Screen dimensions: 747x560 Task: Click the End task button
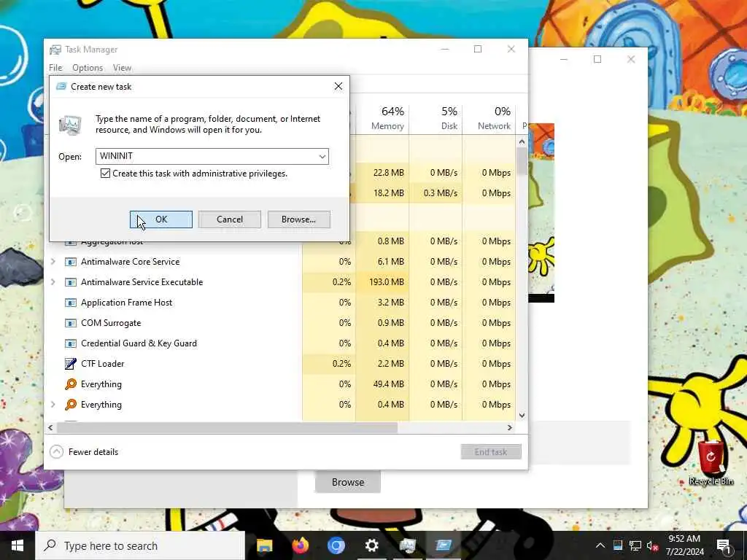click(x=491, y=452)
